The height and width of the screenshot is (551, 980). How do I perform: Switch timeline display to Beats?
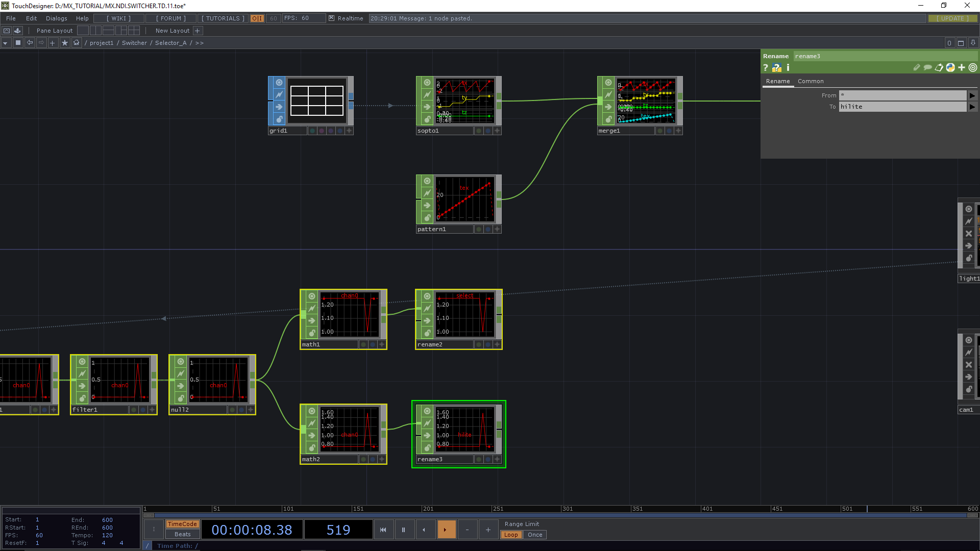(182, 534)
